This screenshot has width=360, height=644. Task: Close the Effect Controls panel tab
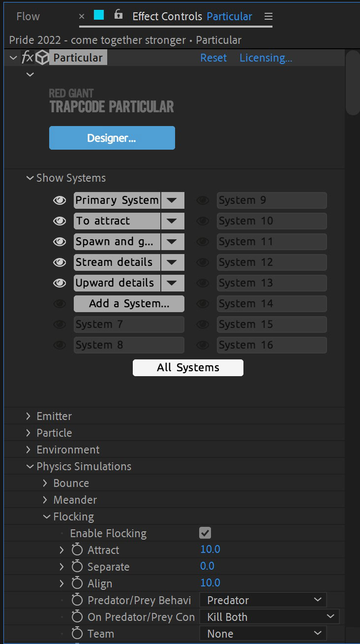pyautogui.click(x=82, y=16)
